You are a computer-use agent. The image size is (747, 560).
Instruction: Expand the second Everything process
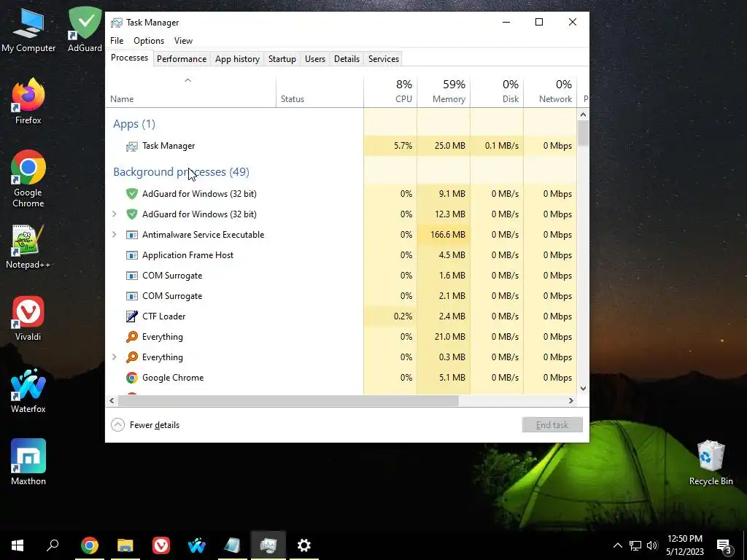click(x=115, y=357)
